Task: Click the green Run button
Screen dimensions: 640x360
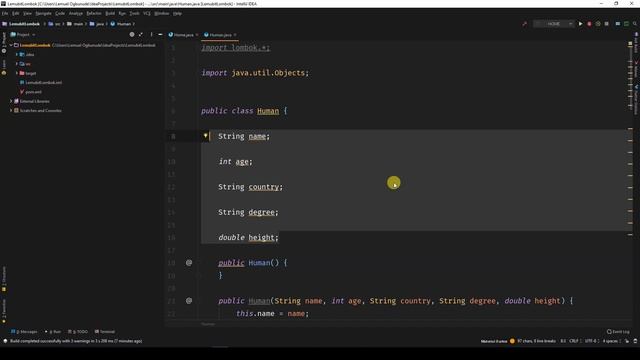Action: (x=580, y=24)
